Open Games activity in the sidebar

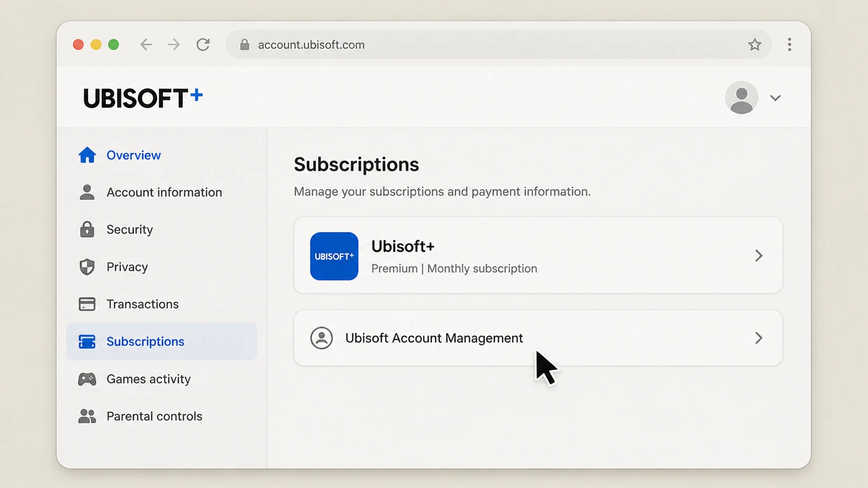click(162, 379)
